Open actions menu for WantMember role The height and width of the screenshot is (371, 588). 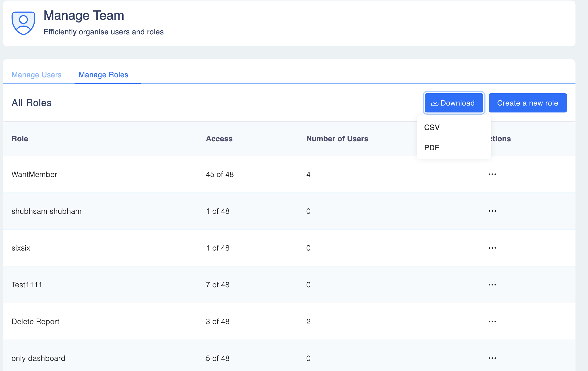click(x=492, y=174)
